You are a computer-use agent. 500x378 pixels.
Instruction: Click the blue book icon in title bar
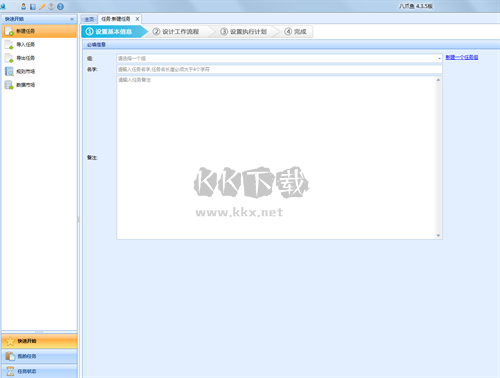[x=33, y=7]
